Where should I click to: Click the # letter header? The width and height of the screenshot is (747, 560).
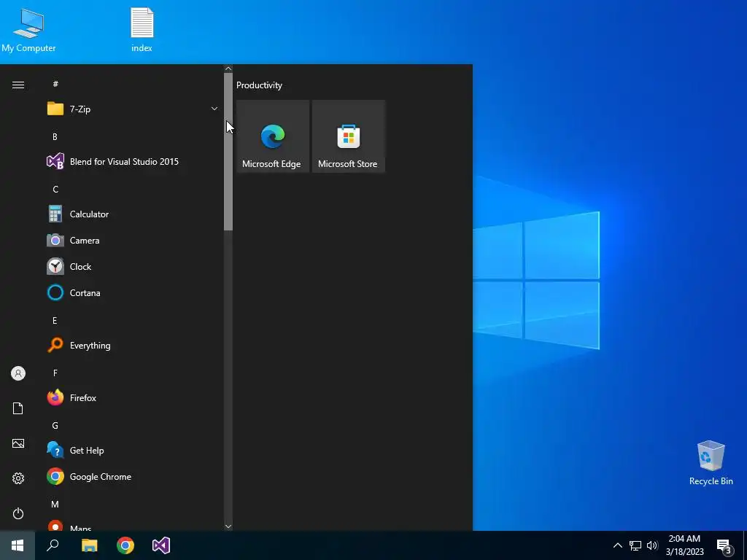click(55, 84)
